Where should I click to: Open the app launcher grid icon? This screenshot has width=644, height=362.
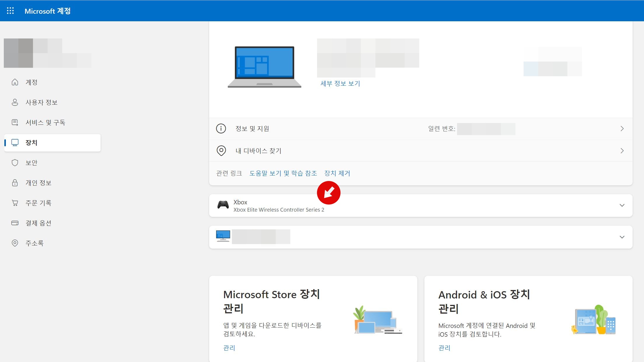tap(10, 11)
